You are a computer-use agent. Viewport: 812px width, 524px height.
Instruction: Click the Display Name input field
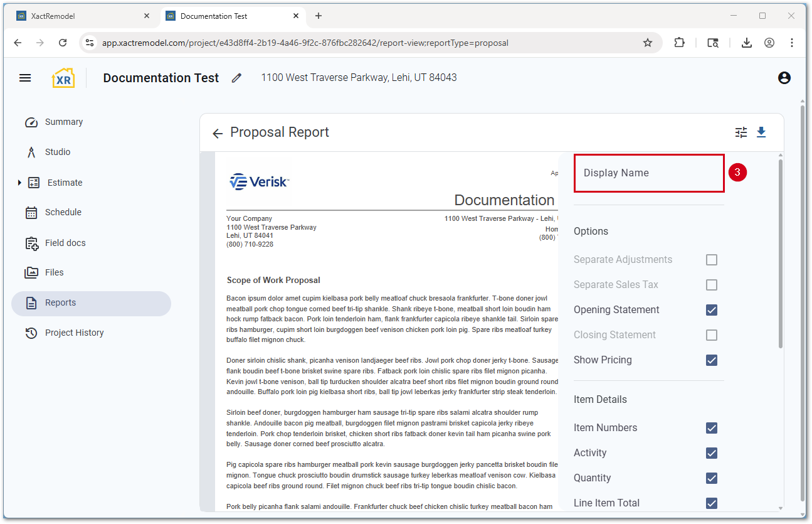(649, 173)
